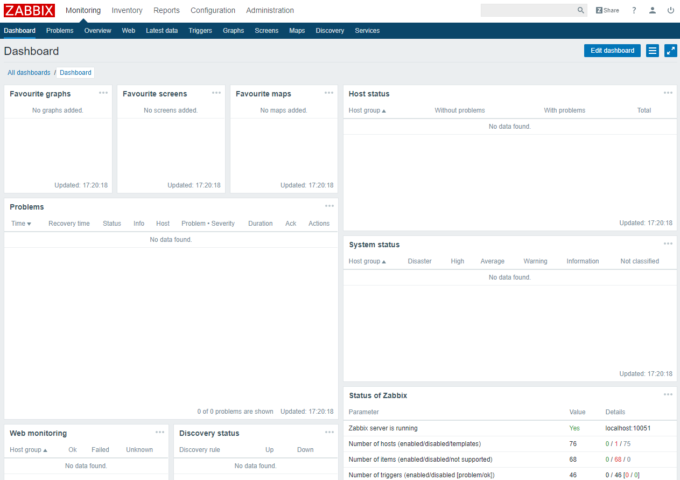Go to the Overview submenu tab
This screenshot has height=480, width=680.
pos(98,31)
